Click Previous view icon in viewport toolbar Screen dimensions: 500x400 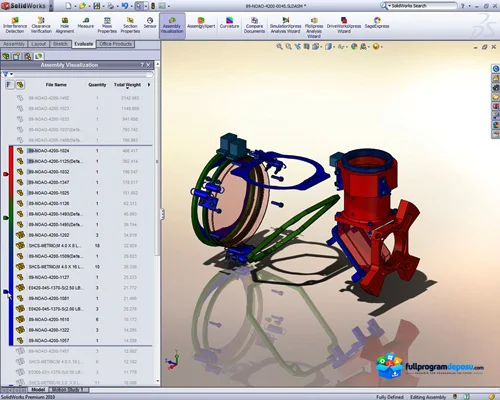[x=297, y=47]
